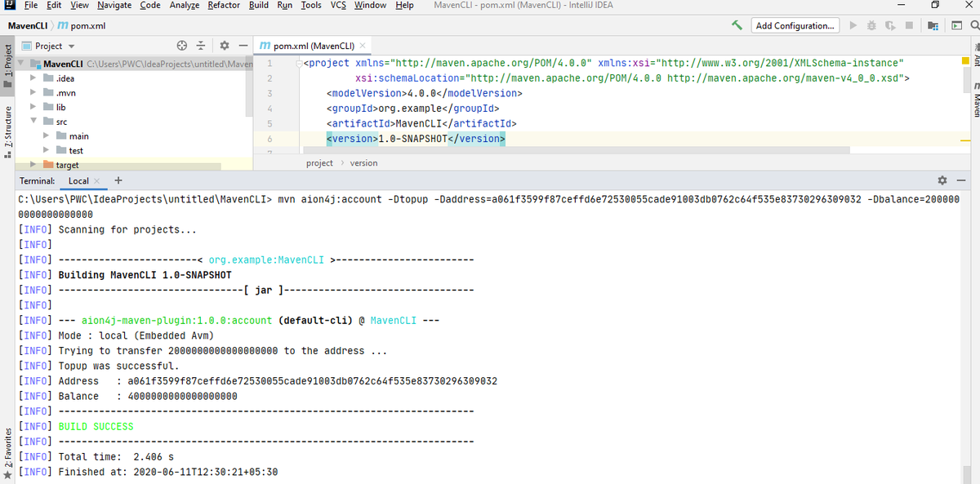The height and width of the screenshot is (484, 980).
Task: Close the Local terminal tab
Action: click(96, 181)
